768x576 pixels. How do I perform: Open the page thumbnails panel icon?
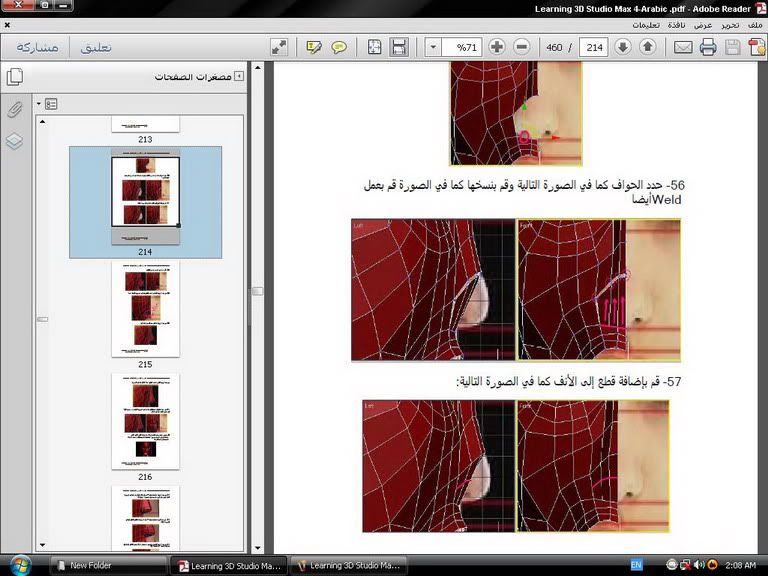pyautogui.click(x=15, y=77)
